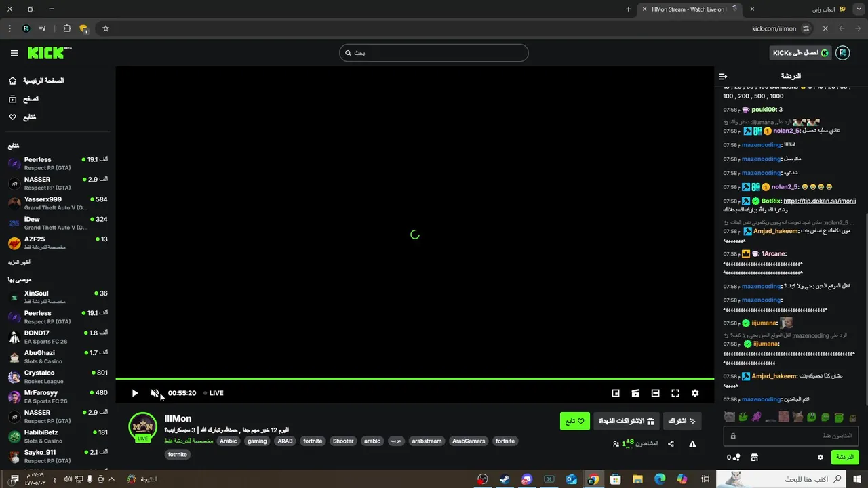Click the Get KICKs button
Screen dimensions: 868x488
tap(801, 53)
